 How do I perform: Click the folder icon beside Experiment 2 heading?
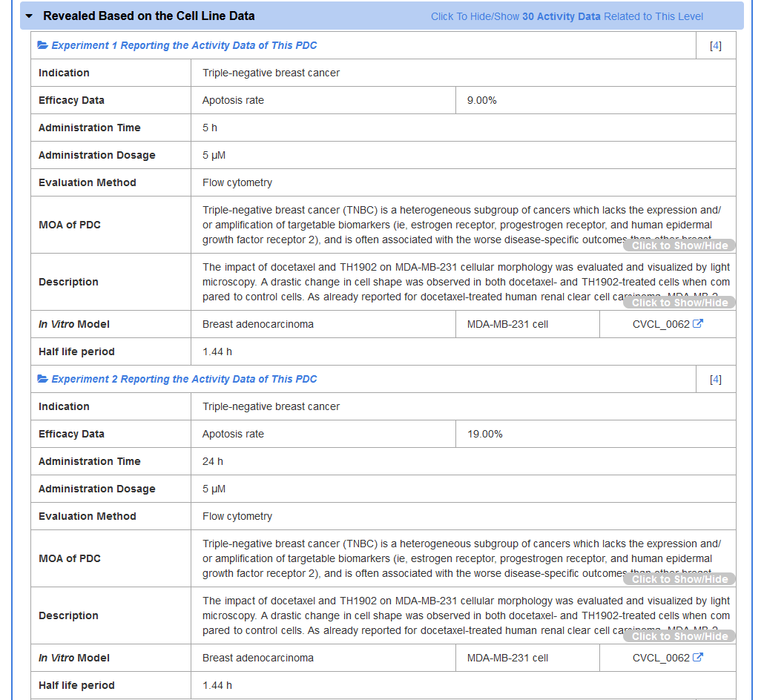[x=42, y=379]
